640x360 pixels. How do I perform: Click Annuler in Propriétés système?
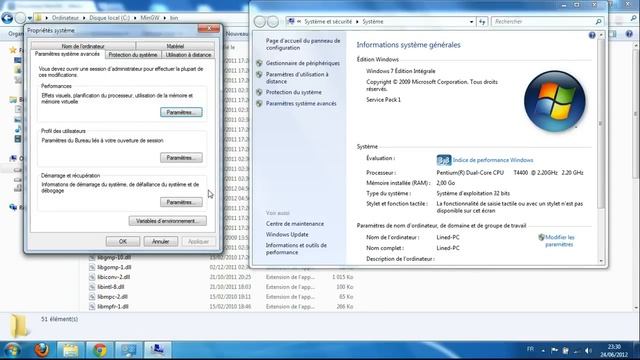coord(160,241)
